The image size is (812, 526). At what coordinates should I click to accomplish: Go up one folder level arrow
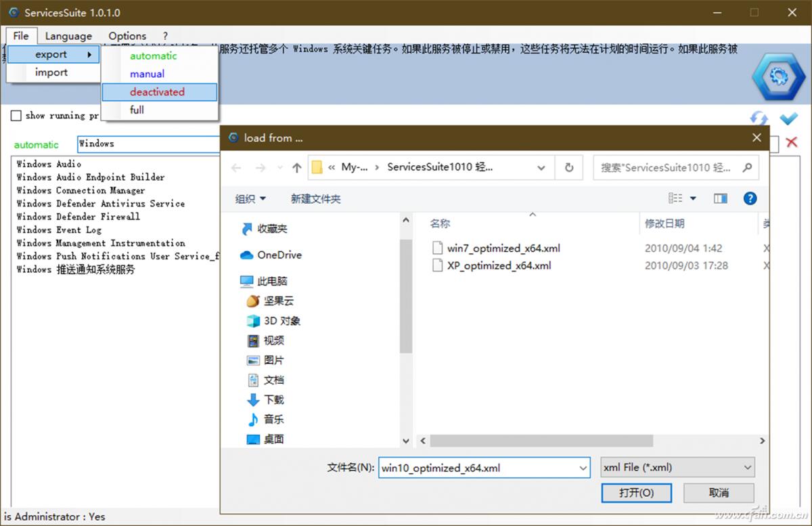pos(296,168)
